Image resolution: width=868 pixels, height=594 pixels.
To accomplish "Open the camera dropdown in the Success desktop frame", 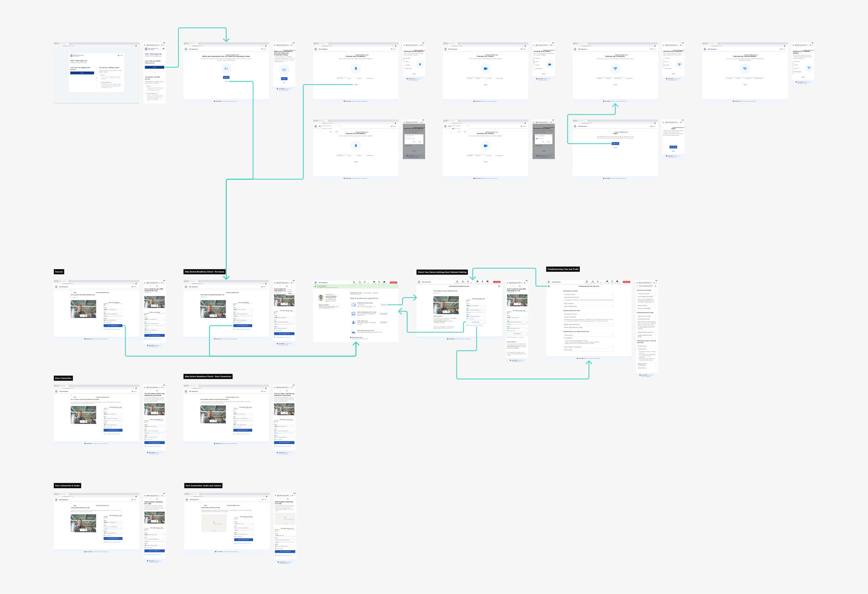I will click(113, 309).
